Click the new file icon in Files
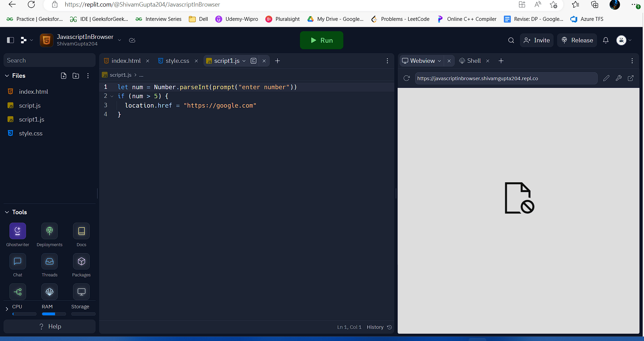Screen dimensions: 644x341 (64, 76)
